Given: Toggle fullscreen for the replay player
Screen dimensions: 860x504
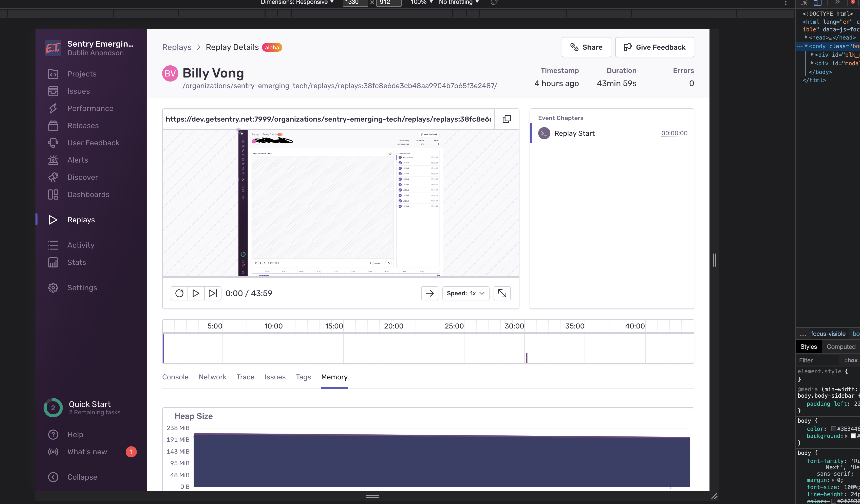Looking at the screenshot, I should pos(502,293).
